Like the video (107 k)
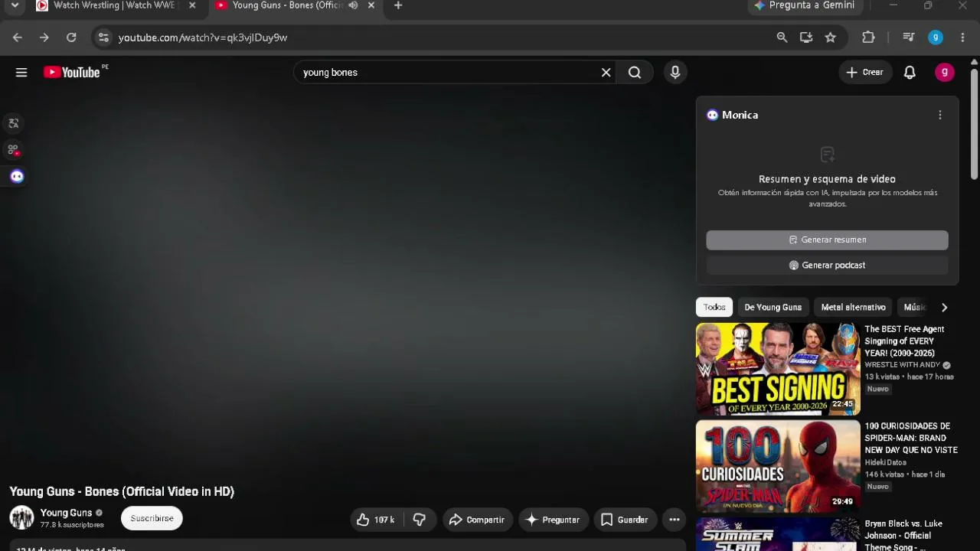This screenshot has width=980, height=551. click(x=376, y=520)
